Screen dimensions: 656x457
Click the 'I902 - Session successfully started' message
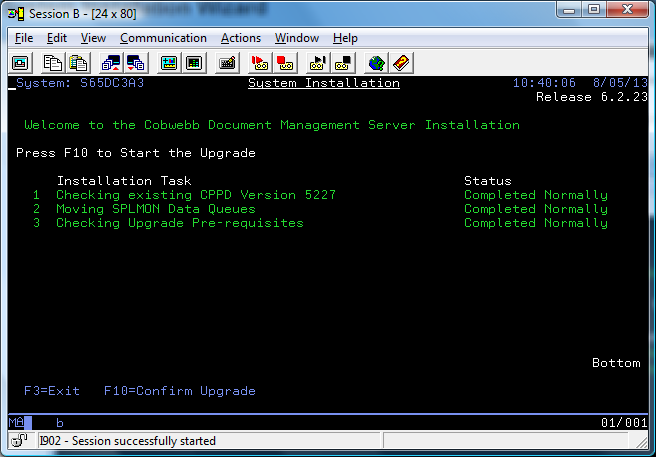coord(128,441)
